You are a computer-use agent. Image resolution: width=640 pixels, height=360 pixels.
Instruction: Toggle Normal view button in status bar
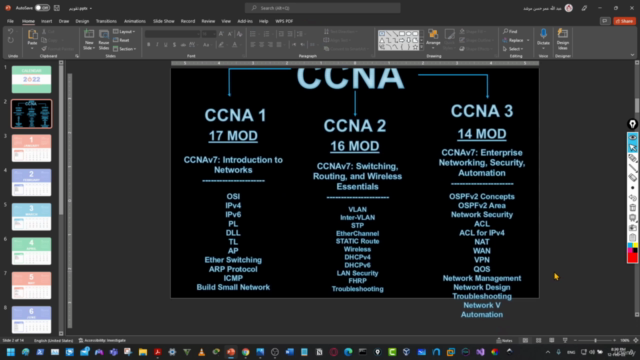(525, 340)
